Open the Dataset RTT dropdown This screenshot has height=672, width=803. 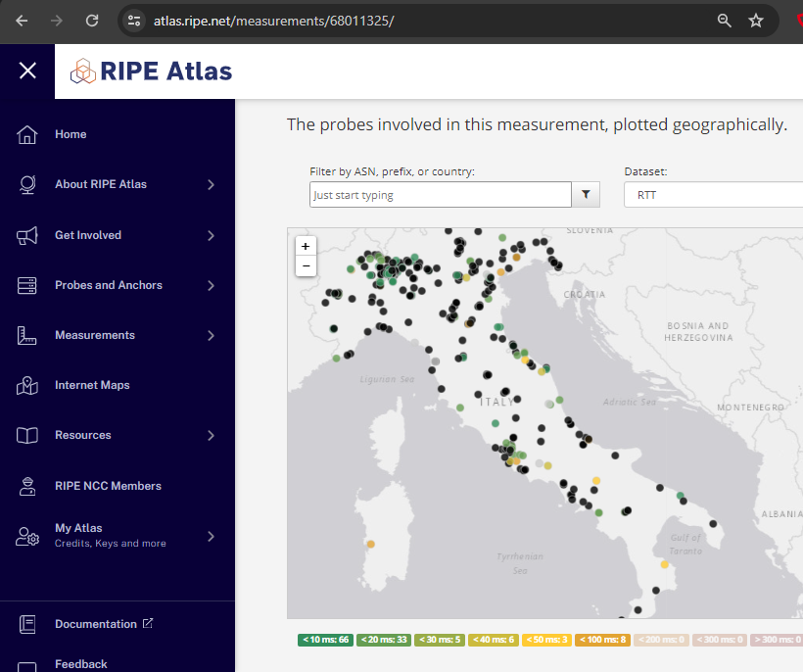[713, 195]
